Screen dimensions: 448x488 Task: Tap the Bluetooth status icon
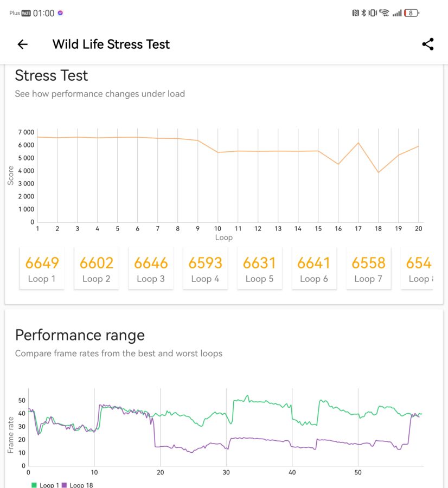[364, 13]
